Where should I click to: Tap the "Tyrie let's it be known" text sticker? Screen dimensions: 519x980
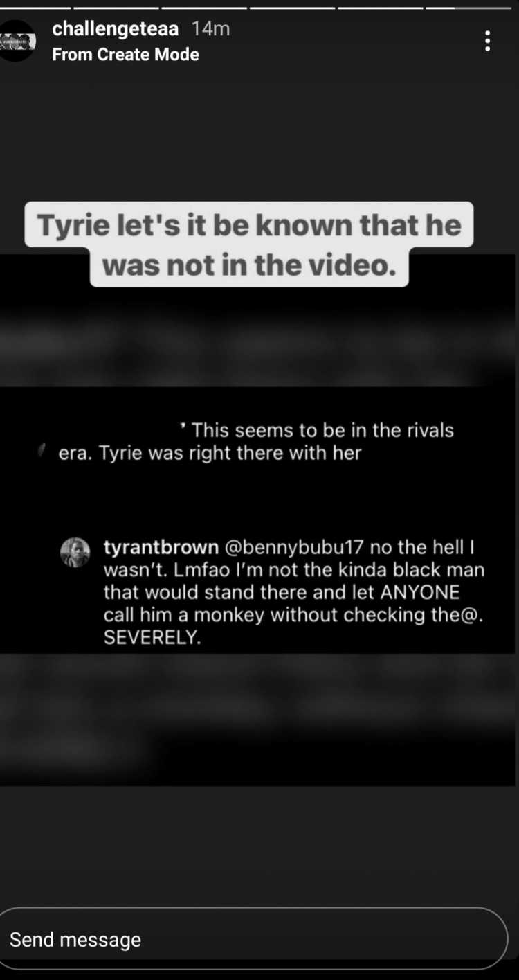(249, 244)
